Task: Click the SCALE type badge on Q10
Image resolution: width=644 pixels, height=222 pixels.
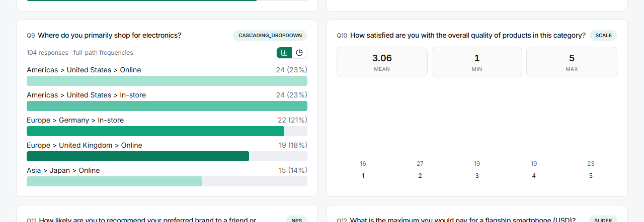Action: pos(603,36)
